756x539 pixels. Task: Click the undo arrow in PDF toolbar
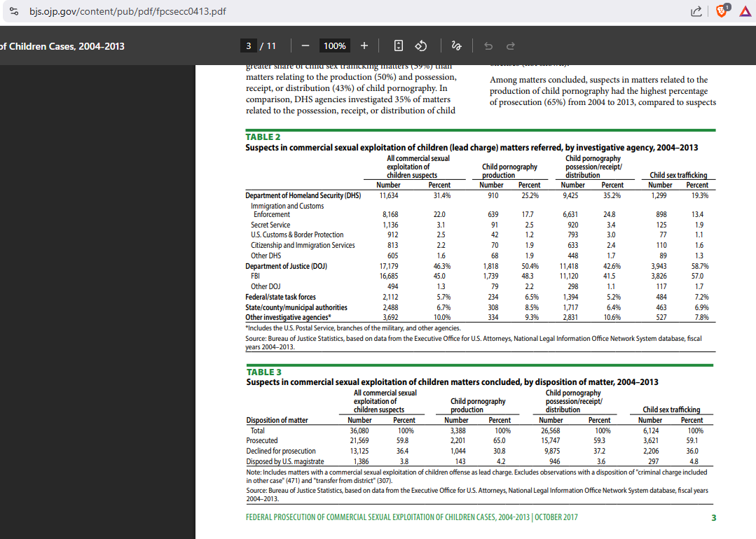(x=488, y=45)
